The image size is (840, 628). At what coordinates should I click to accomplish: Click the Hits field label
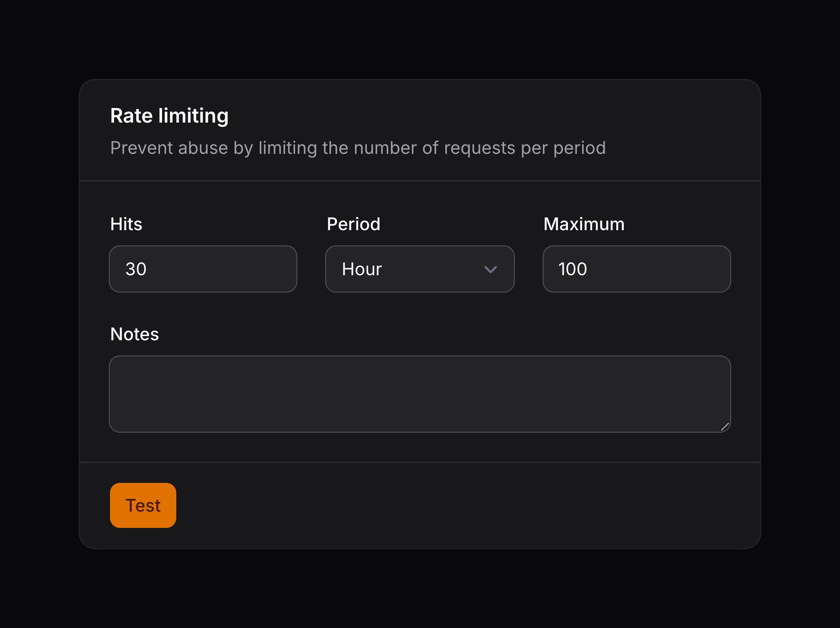click(126, 224)
